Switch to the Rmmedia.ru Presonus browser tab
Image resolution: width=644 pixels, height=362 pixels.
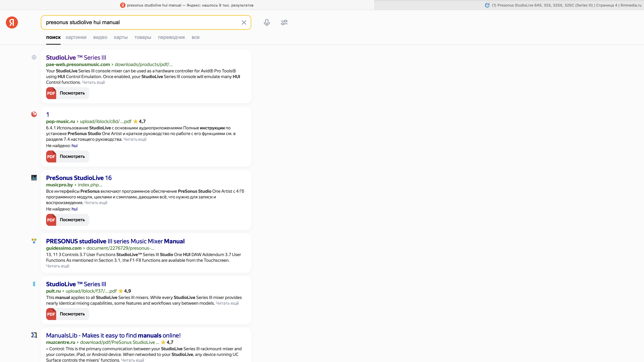[x=509, y=5]
